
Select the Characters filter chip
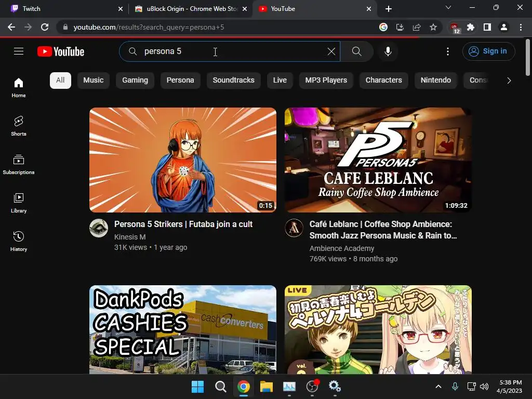(x=384, y=81)
